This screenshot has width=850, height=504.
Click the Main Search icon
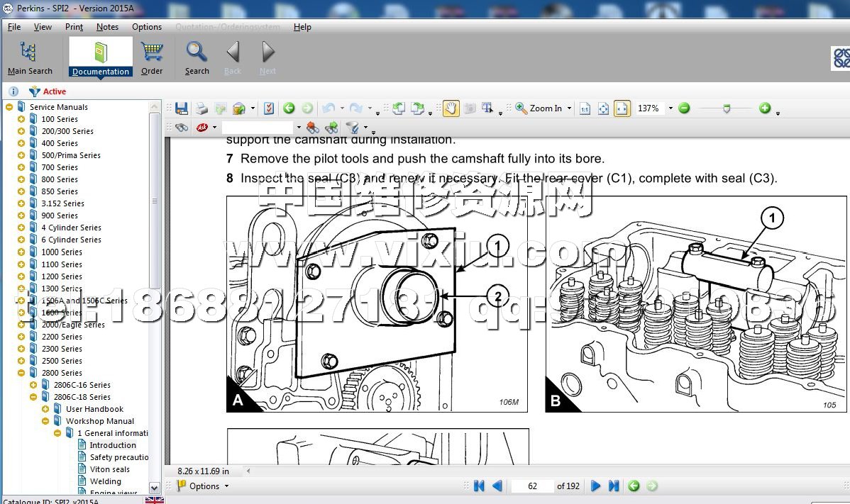(x=30, y=57)
